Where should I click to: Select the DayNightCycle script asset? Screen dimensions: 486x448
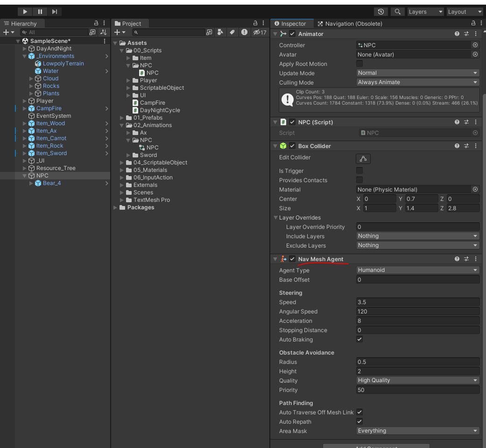pos(160,110)
